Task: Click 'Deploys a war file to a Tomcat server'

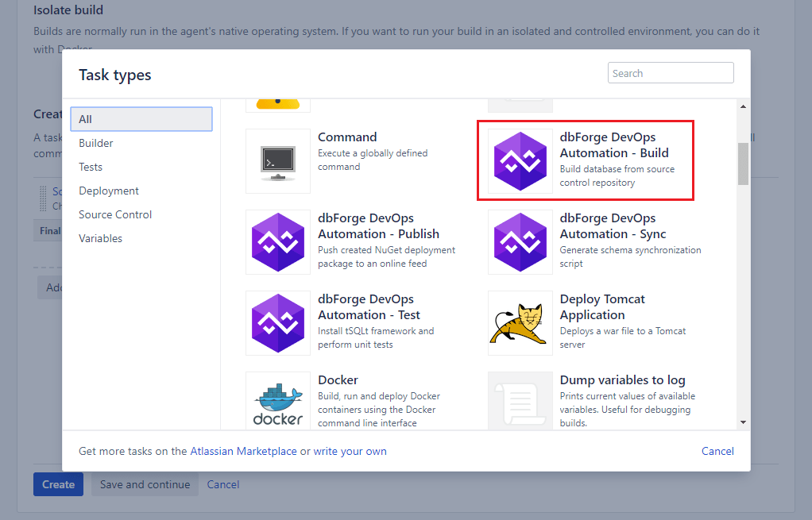Action: 622,338
